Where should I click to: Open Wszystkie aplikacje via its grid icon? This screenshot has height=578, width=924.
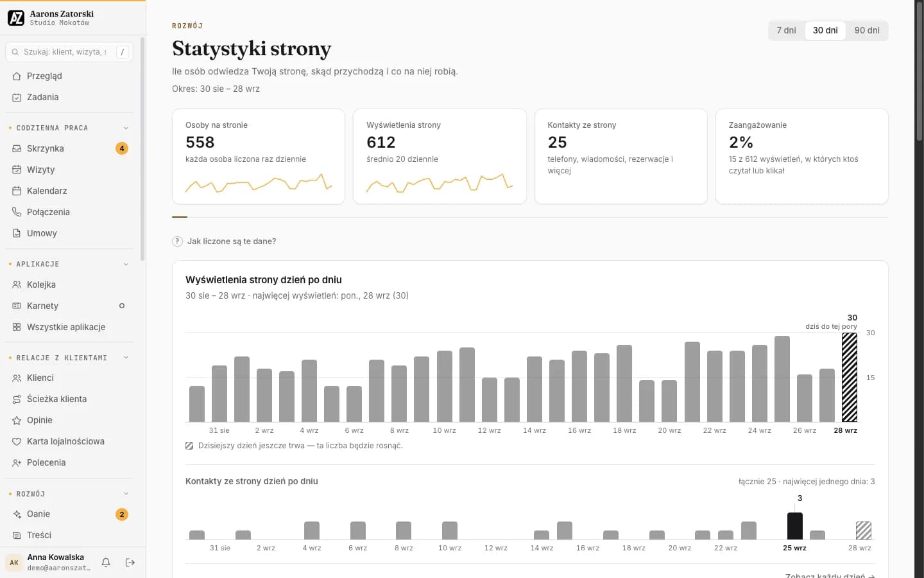17,327
